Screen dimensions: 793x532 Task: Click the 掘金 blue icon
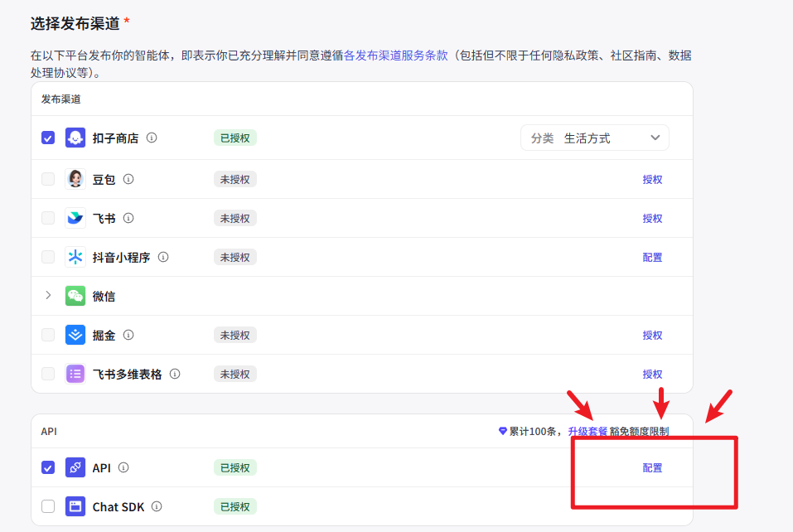pyautogui.click(x=75, y=335)
